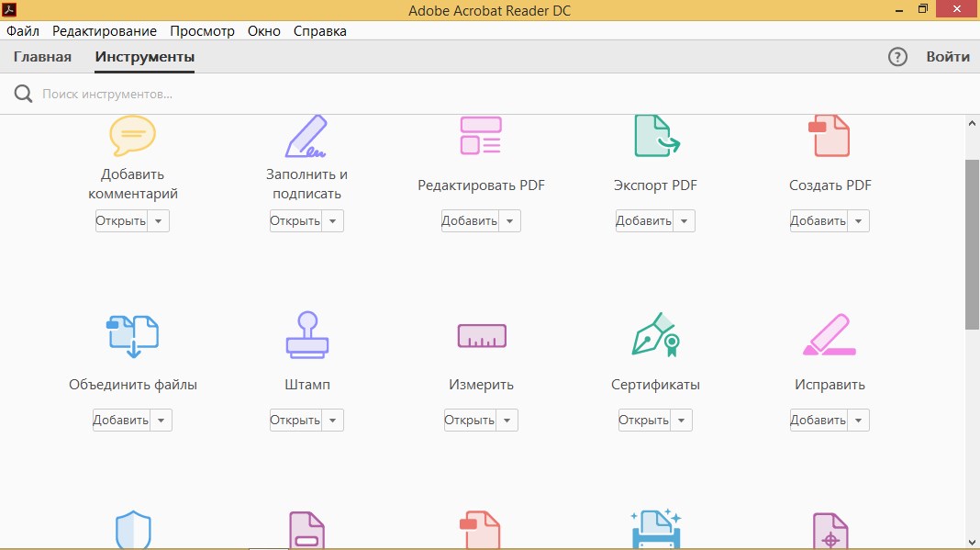Image resolution: width=980 pixels, height=550 pixels.
Task: Expand the dropdown arrow for Добавить комментарий
Action: [x=158, y=221]
